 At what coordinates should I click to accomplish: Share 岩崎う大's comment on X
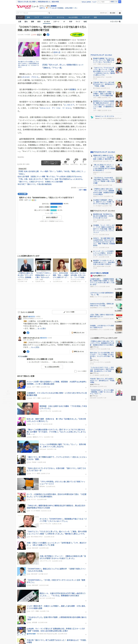pyautogui.click(x=25, y=352)
